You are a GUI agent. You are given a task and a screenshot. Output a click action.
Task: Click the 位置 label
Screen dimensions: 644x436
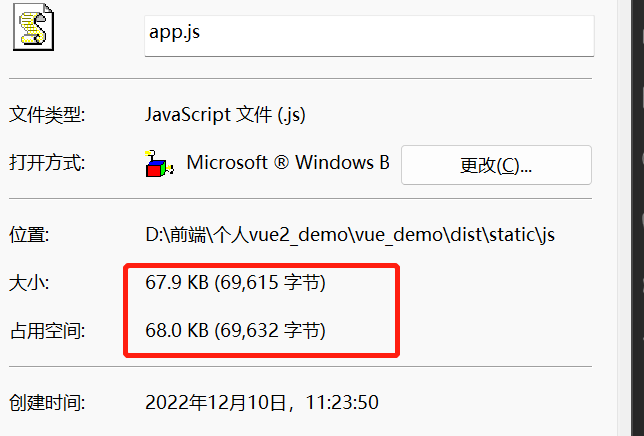29,235
